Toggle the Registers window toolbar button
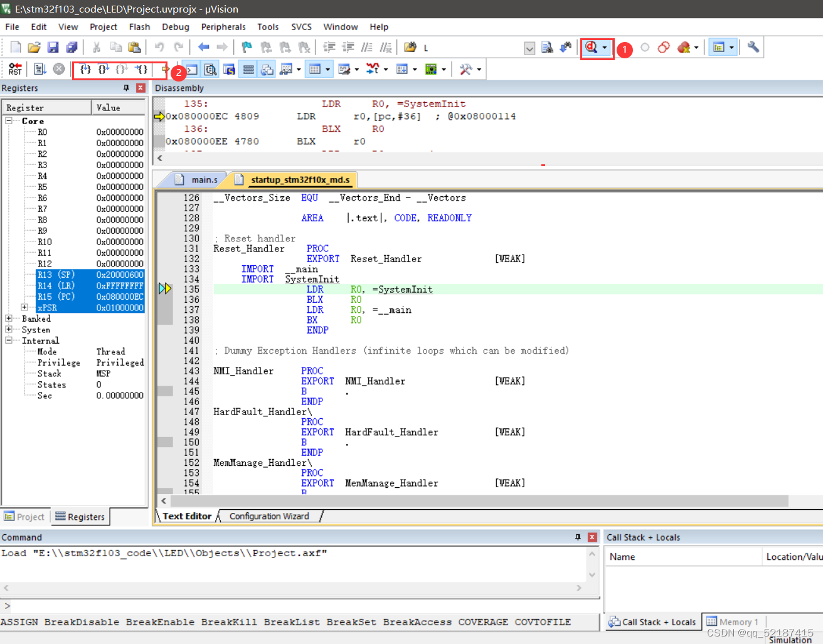The image size is (823, 644). coord(248,69)
